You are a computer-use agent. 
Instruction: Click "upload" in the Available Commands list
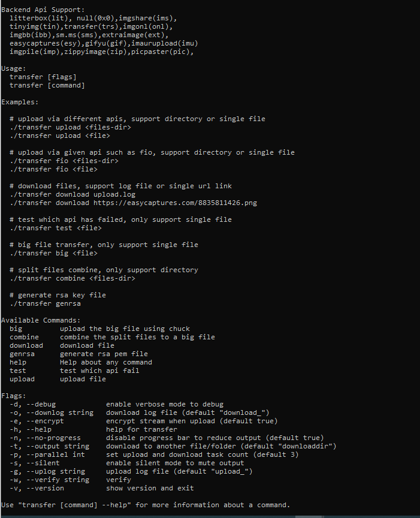tap(22, 379)
